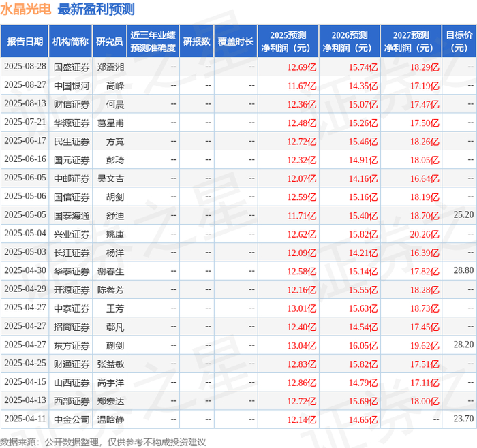Select institution 国盛证券
Viewport: 477px width, 448px height.
72,67
